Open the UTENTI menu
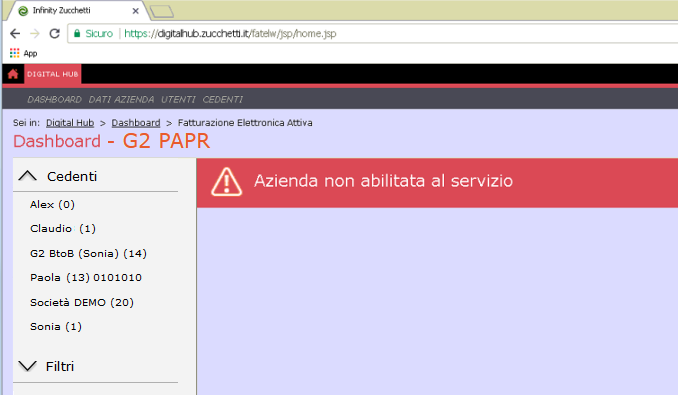 [x=178, y=99]
